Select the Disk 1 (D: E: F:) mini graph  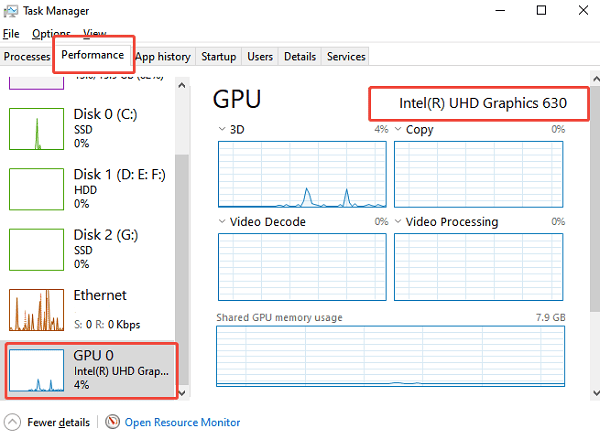pos(36,189)
